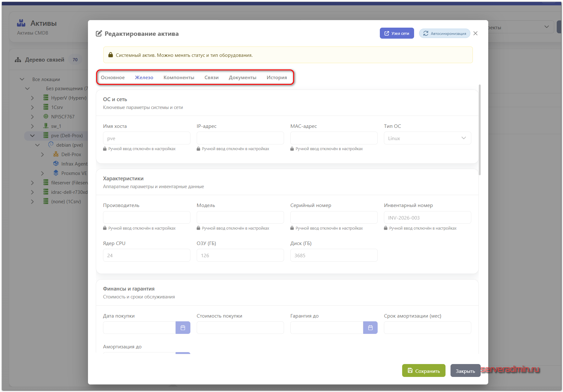Screen dimensions: 563x392
Task: Open the Тип ОС dropdown
Action: coord(427,138)
